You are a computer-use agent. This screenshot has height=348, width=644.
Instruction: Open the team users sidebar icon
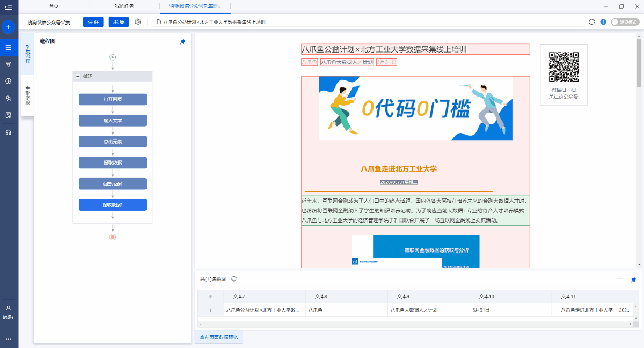(8, 98)
